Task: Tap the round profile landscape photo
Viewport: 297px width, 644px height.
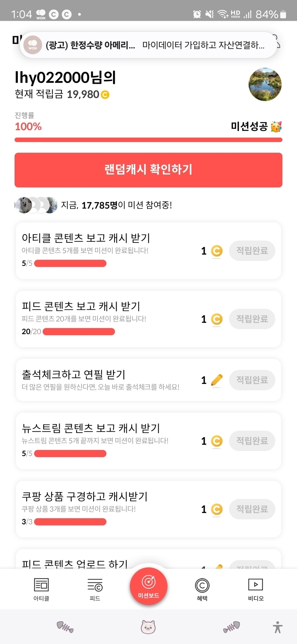Action: click(x=265, y=85)
